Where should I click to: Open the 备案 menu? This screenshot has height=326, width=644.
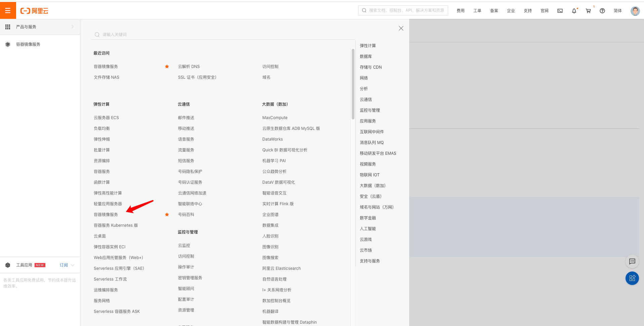(x=494, y=11)
